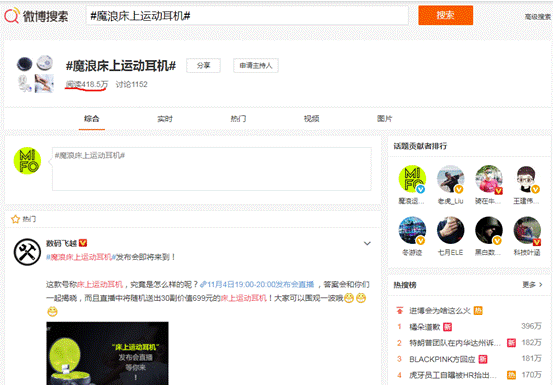Open 科技叶涵 contributor avatar
This screenshot has width=553, height=385.
point(527,230)
